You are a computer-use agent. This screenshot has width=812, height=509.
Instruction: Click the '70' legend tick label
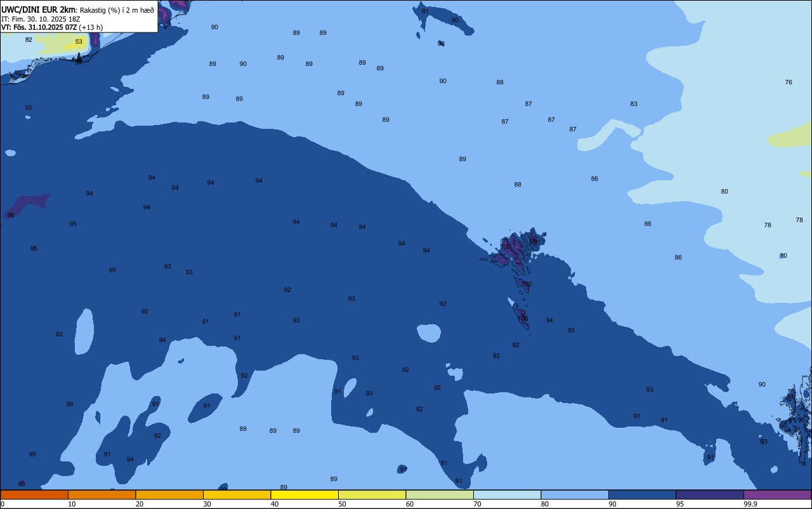point(477,504)
